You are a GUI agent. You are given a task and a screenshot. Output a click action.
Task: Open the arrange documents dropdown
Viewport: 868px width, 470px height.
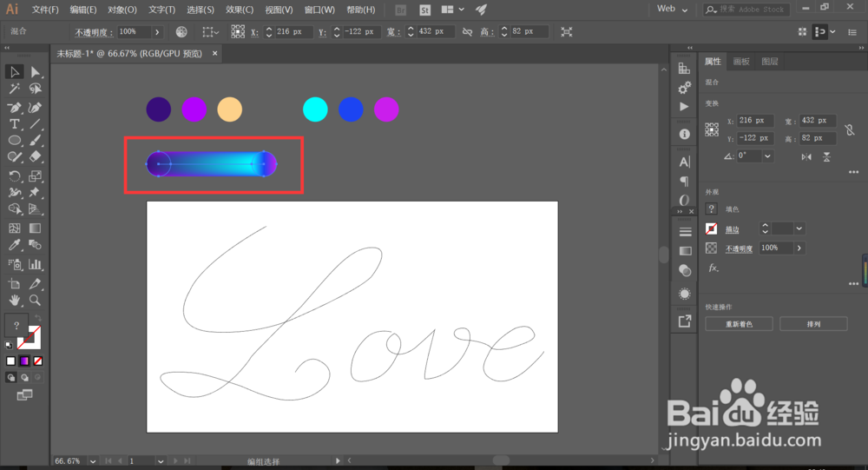pos(452,10)
